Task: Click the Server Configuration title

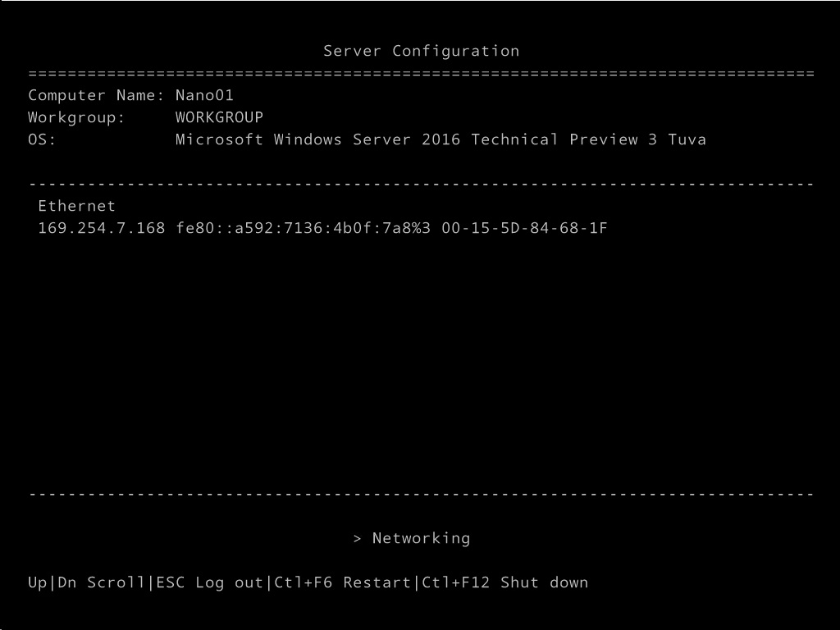Action: 421,51
